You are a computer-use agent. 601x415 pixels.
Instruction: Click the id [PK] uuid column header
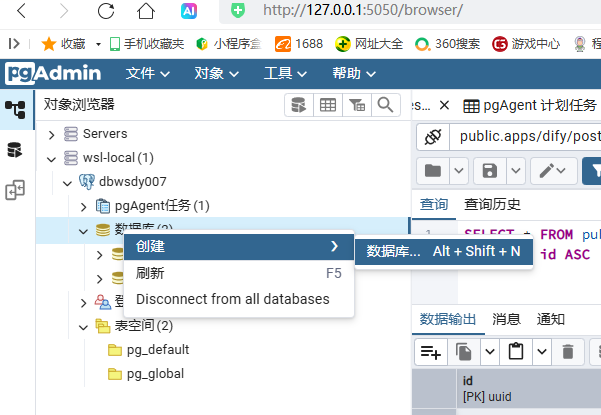[529, 389]
